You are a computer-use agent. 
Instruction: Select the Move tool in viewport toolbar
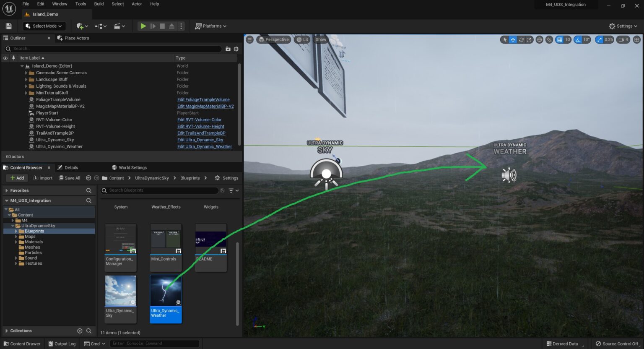513,39
